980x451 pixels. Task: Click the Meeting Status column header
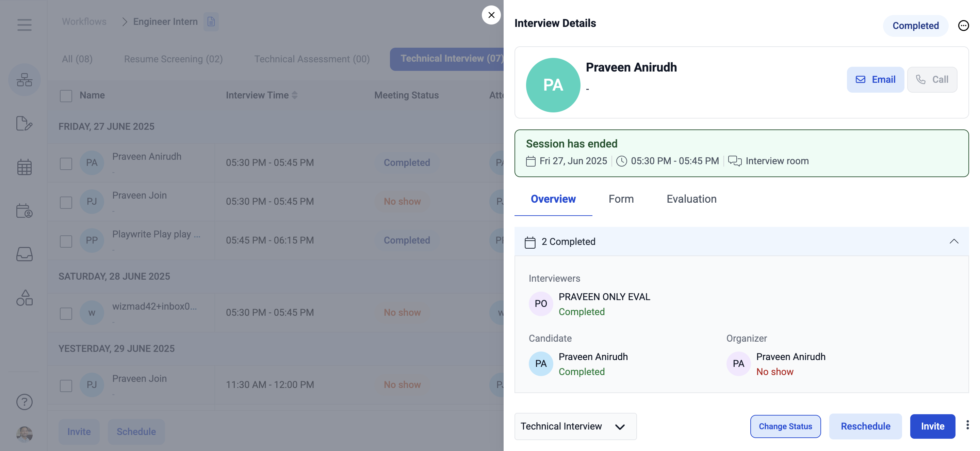(406, 95)
